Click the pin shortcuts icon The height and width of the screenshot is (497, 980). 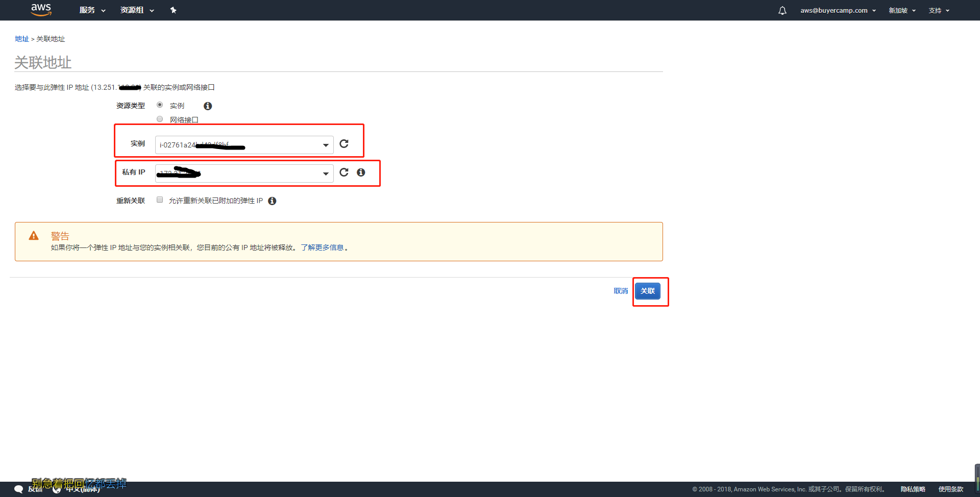pyautogui.click(x=173, y=10)
